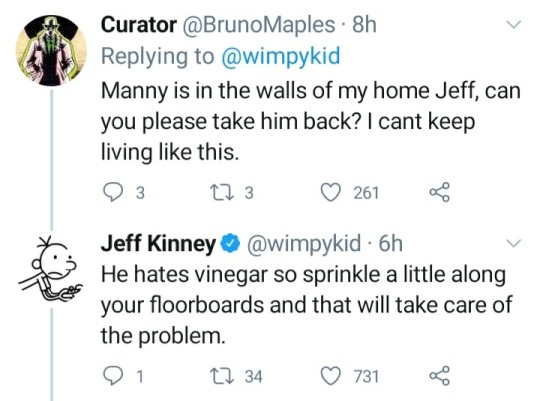
Task: Reply to Curator's tweet via comment icon
Action: tap(113, 193)
